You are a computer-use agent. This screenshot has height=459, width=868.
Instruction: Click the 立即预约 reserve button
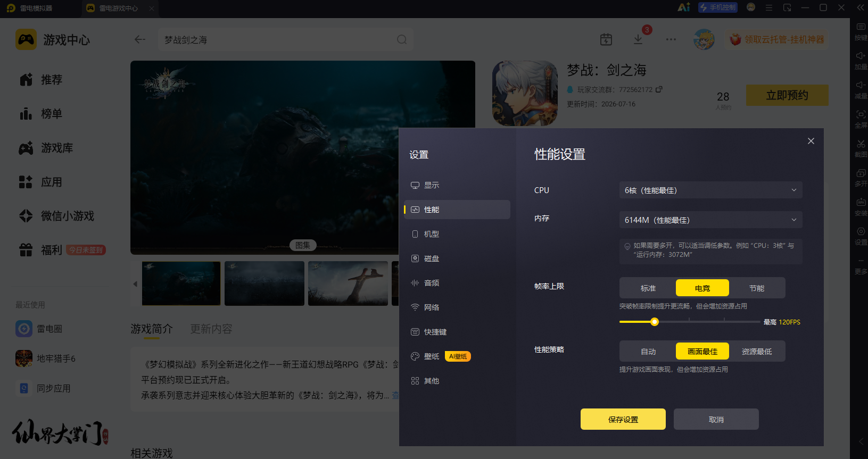(x=787, y=95)
